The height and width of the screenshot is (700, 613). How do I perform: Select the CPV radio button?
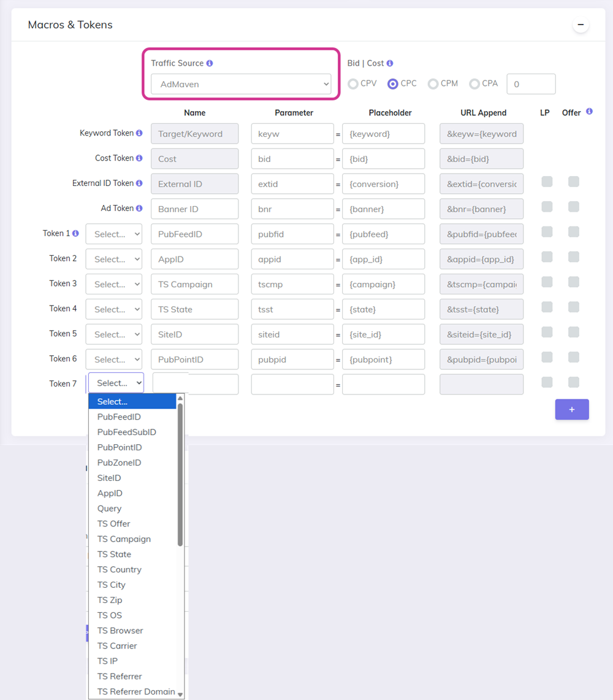click(x=353, y=84)
